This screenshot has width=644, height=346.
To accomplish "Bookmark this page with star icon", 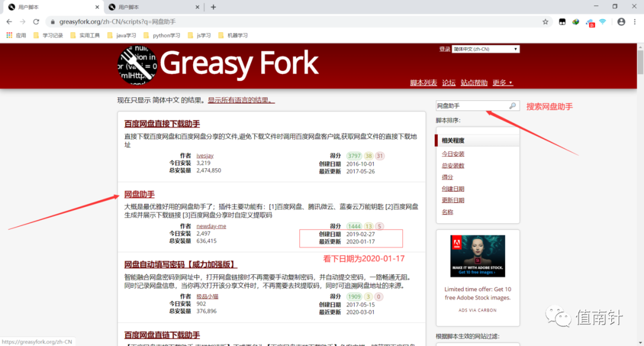I will tap(545, 22).
